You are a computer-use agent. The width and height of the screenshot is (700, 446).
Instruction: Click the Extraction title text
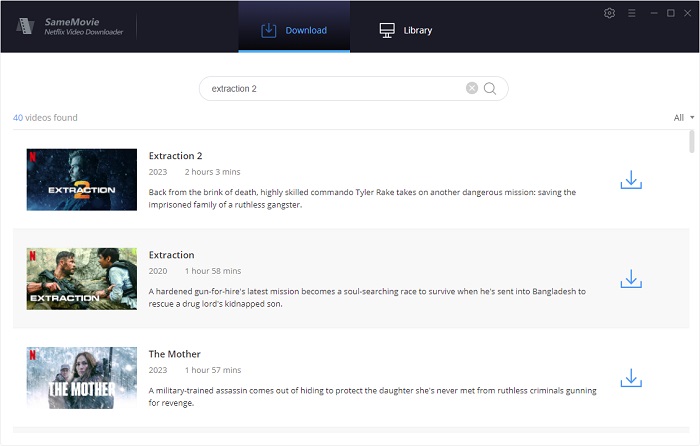(172, 255)
